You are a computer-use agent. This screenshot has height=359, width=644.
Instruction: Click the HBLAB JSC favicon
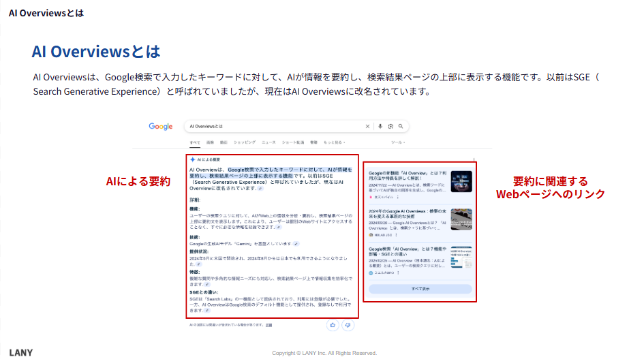[371, 235]
